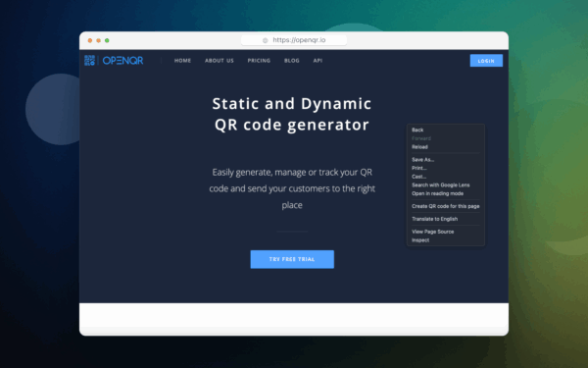588x368 pixels.
Task: Click the Login button
Action: 486,61
